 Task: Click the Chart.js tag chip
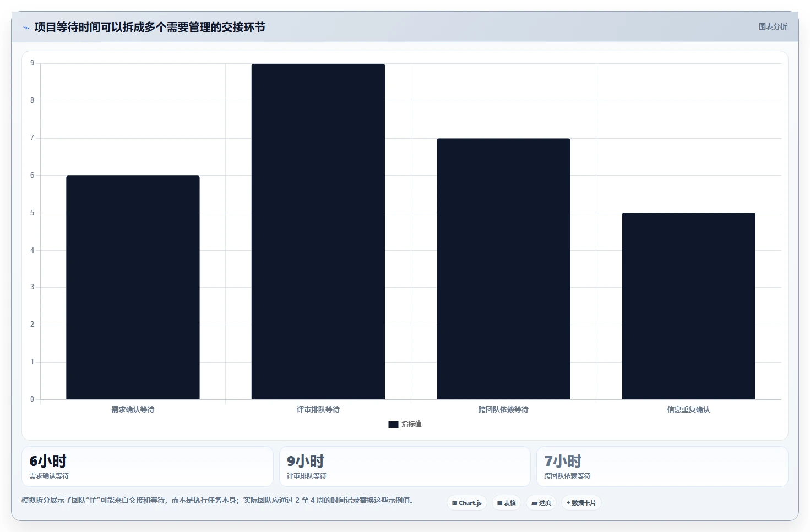click(x=467, y=503)
